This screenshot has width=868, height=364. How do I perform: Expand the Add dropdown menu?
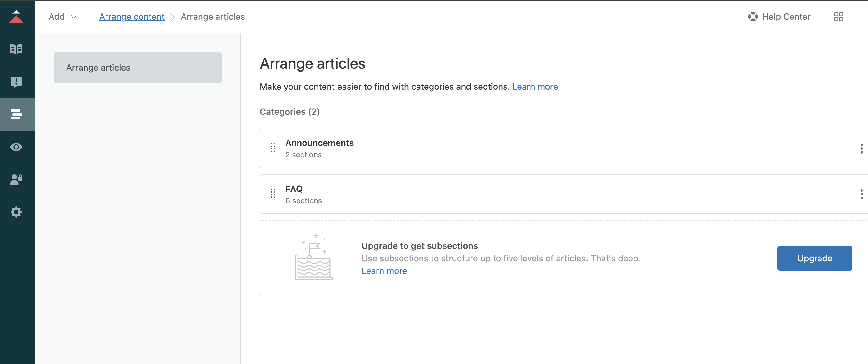coord(63,17)
